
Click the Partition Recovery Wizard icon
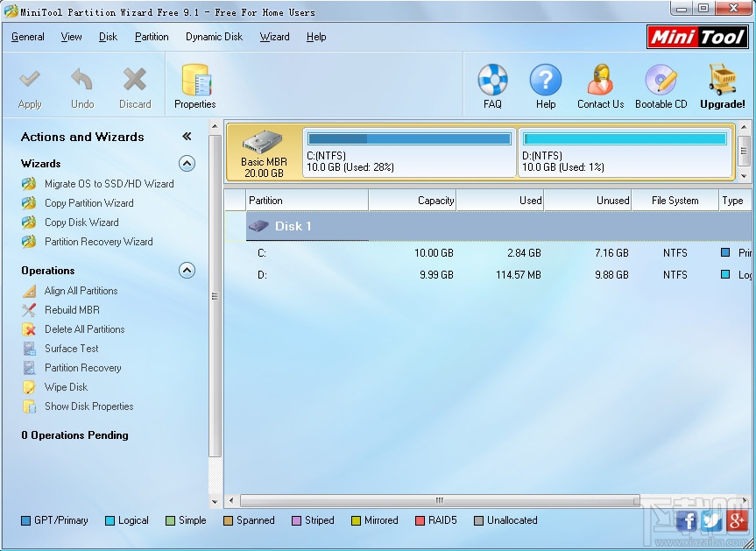29,242
